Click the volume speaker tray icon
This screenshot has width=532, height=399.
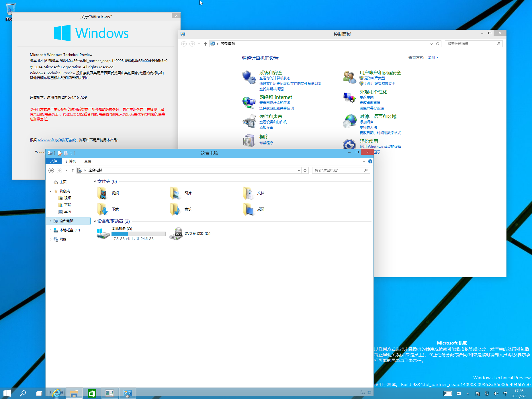click(496, 394)
